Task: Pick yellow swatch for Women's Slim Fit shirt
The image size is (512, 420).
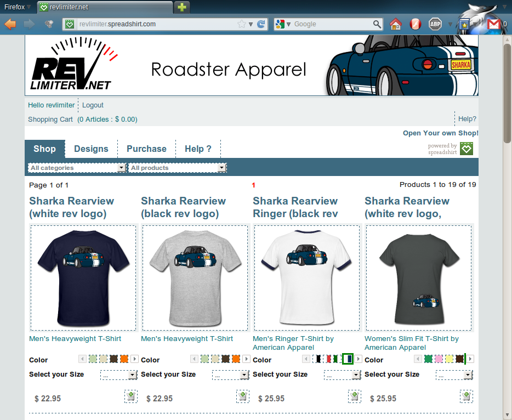Action: pos(450,359)
